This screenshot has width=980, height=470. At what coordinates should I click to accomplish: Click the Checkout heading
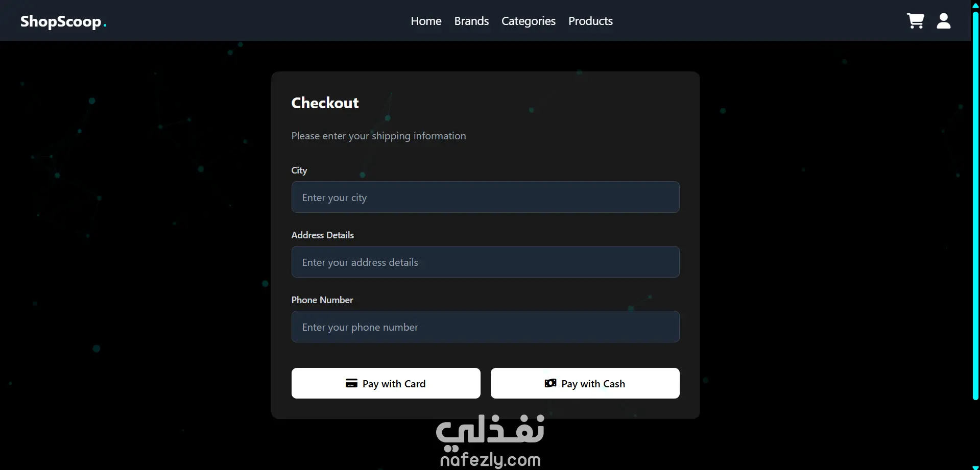pos(325,103)
